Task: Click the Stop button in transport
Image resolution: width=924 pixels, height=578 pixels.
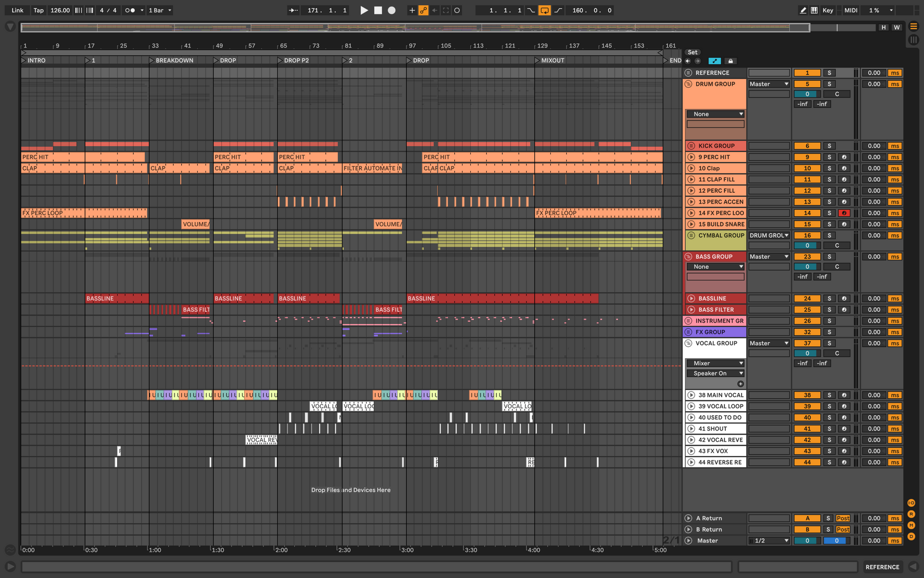Action: point(378,10)
